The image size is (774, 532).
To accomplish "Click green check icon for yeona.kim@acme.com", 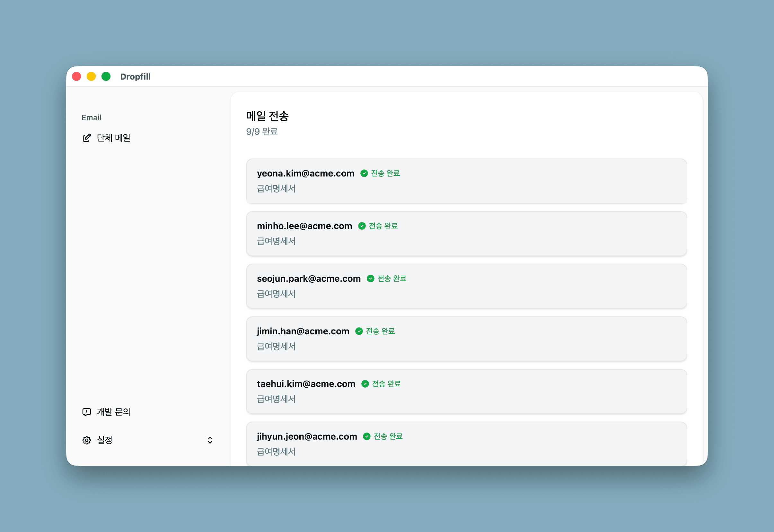I will coord(364,173).
